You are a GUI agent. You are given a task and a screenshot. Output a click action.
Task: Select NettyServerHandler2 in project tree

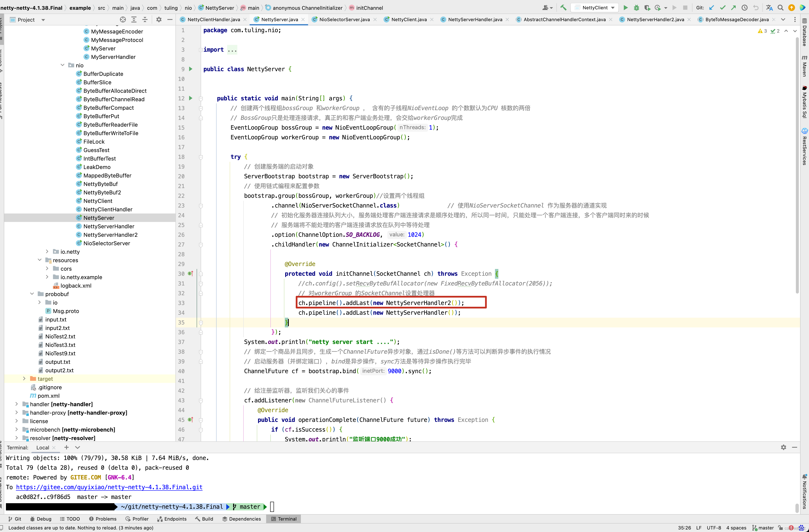click(110, 235)
